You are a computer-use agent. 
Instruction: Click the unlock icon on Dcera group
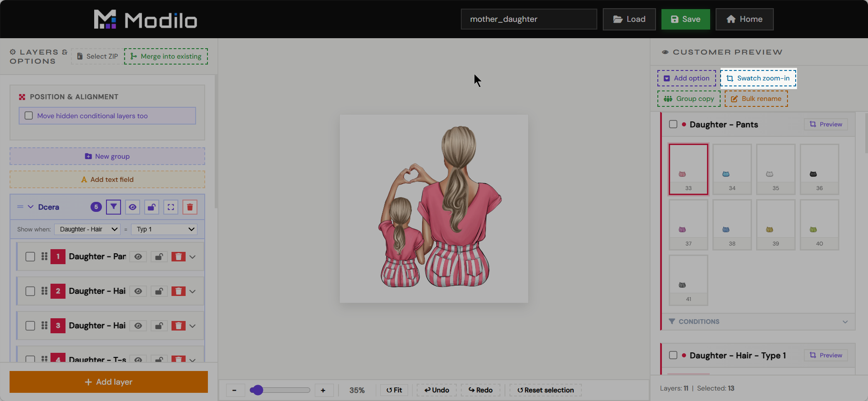151,207
